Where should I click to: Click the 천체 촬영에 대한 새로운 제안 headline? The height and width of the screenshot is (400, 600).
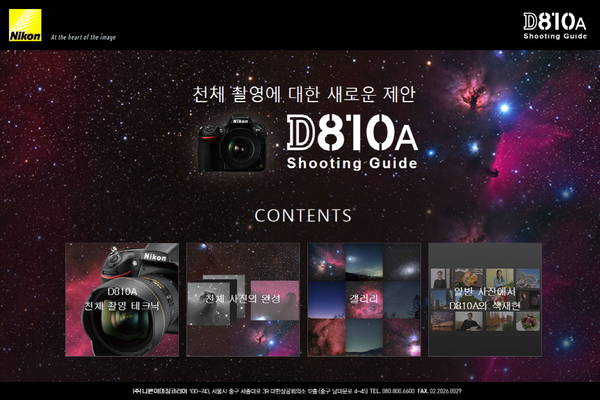tap(303, 94)
